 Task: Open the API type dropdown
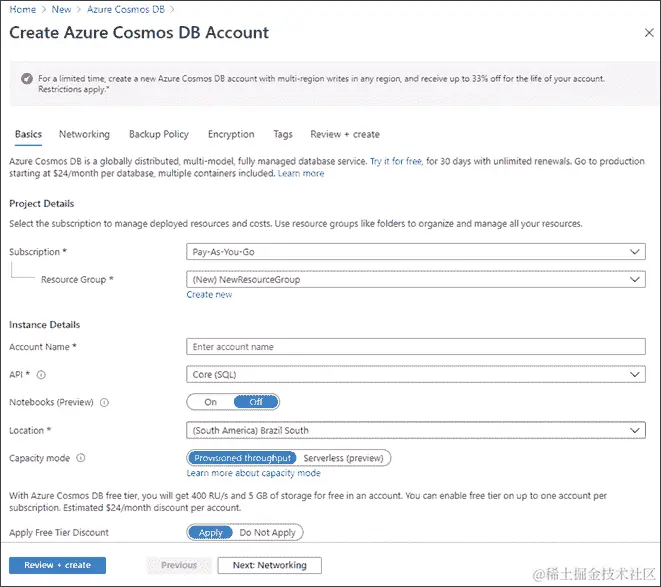click(x=416, y=375)
